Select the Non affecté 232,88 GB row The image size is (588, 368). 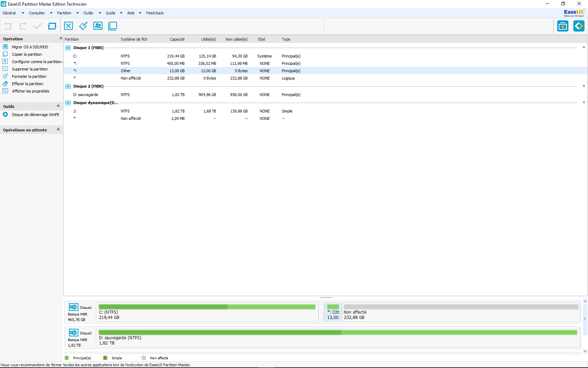point(325,78)
